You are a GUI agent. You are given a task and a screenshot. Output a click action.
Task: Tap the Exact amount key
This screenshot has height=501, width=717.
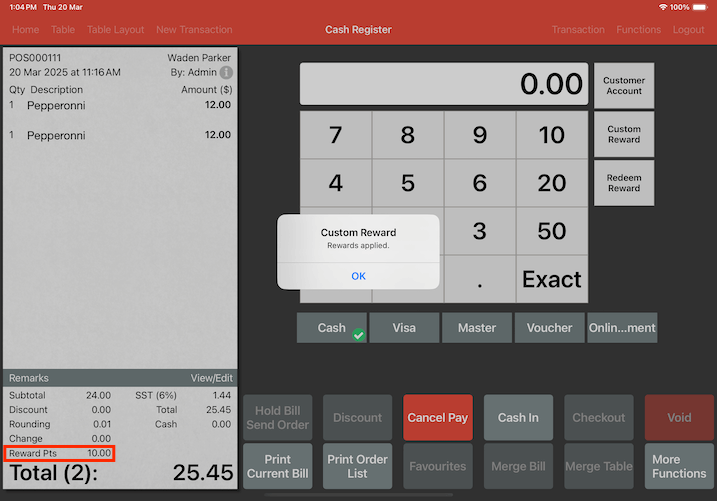pos(552,279)
